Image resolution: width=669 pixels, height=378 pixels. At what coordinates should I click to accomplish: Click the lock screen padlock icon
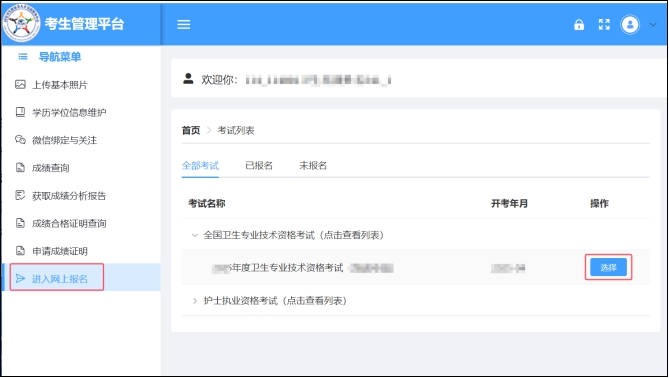[x=579, y=24]
